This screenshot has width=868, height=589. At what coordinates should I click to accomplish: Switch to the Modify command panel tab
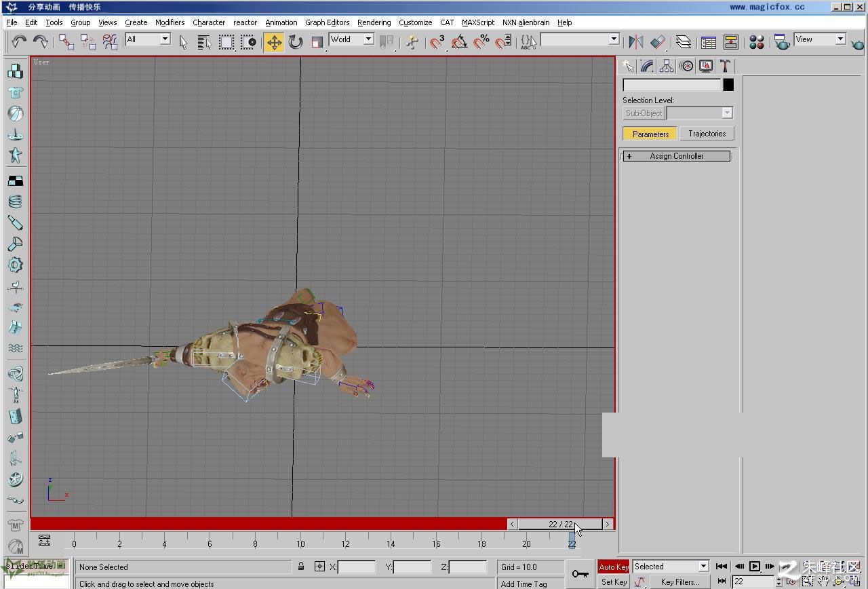[x=648, y=66]
